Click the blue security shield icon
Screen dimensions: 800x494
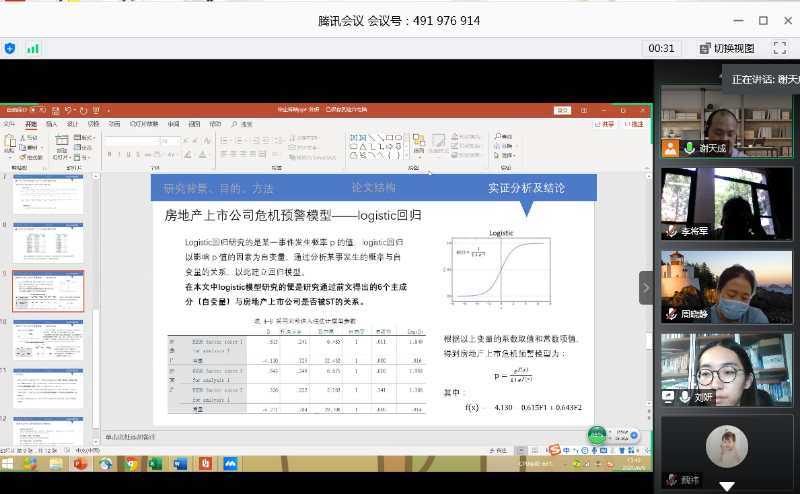[10, 48]
